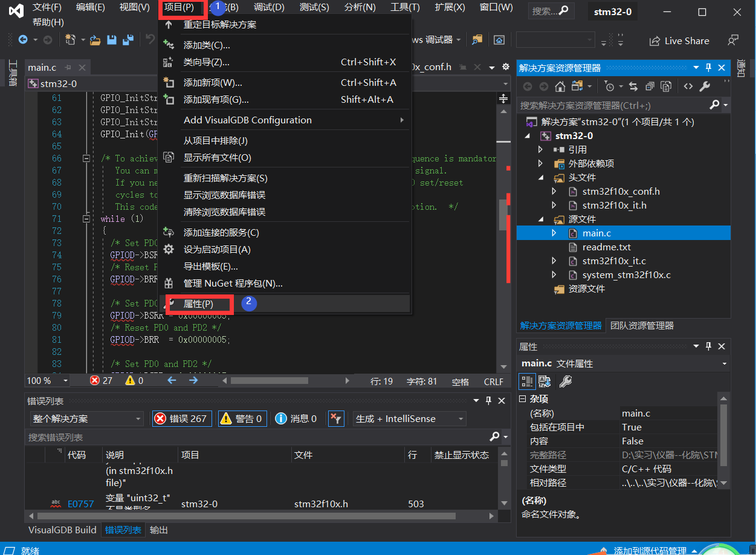Click the CRLF line ending indicator

[x=494, y=381]
